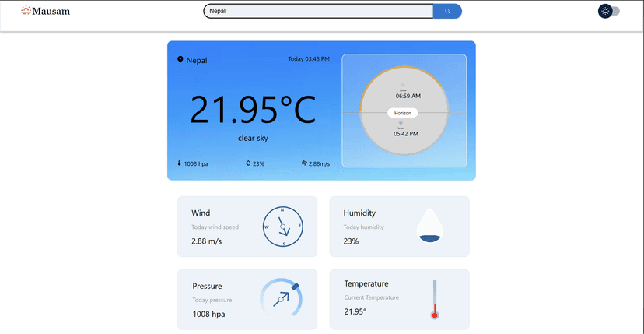This screenshot has width=644, height=334.
Task: Click the 'Nepal' location name on the card
Action: pos(197,61)
